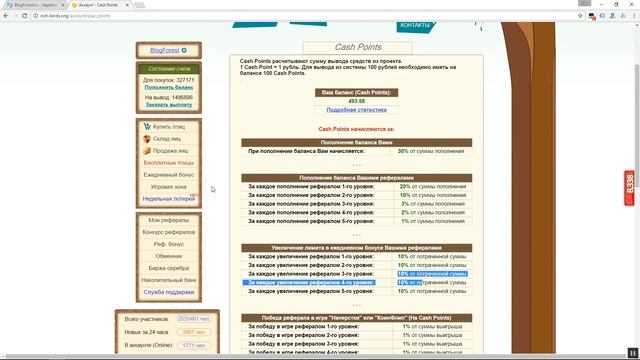Image resolution: width=640 pixels, height=360 pixels.
Task: Click row За каждое пополнение рефералом 5-го уровня
Action: click(x=356, y=221)
